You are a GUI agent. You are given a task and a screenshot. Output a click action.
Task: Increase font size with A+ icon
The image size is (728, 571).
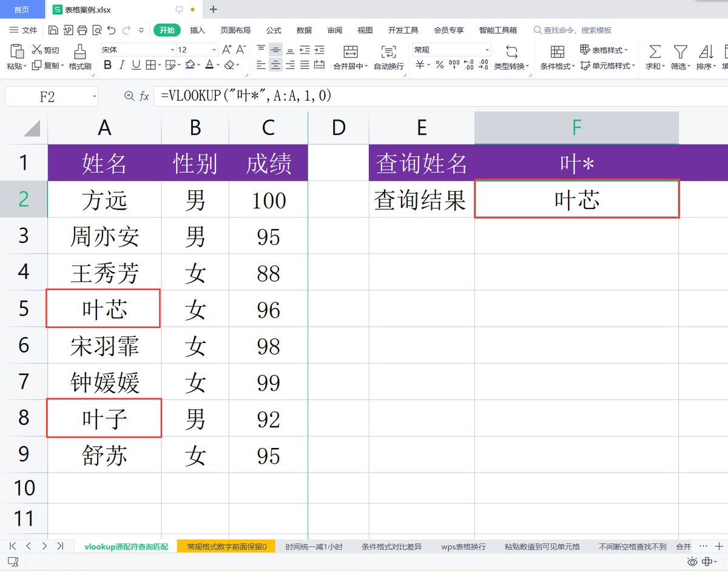coord(227,50)
